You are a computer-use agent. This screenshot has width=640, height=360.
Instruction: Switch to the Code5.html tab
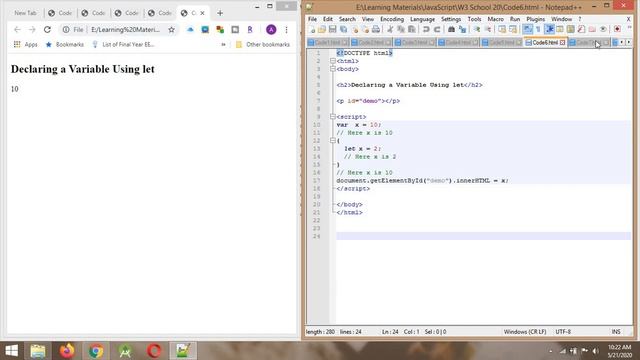click(x=502, y=42)
